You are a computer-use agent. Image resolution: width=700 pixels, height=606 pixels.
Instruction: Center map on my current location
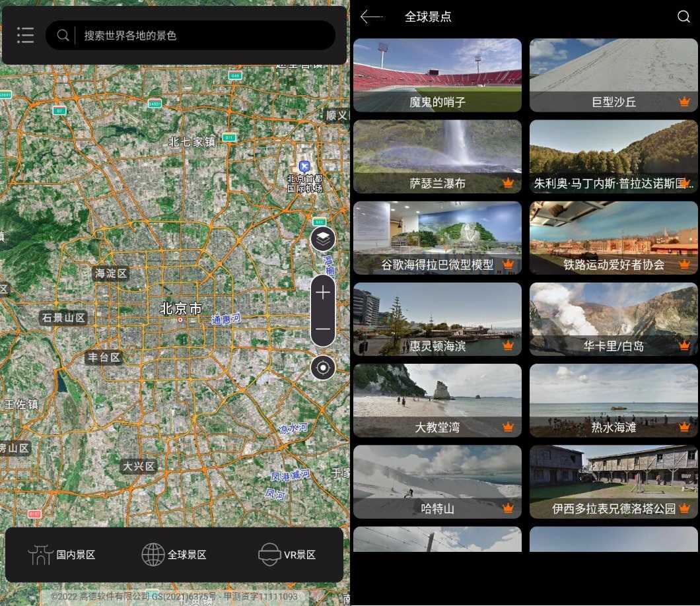[323, 368]
